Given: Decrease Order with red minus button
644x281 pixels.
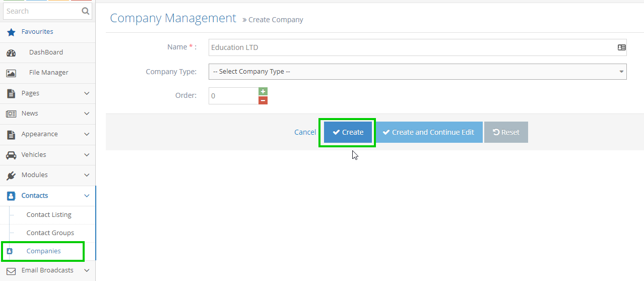Looking at the screenshot, I should (x=263, y=100).
